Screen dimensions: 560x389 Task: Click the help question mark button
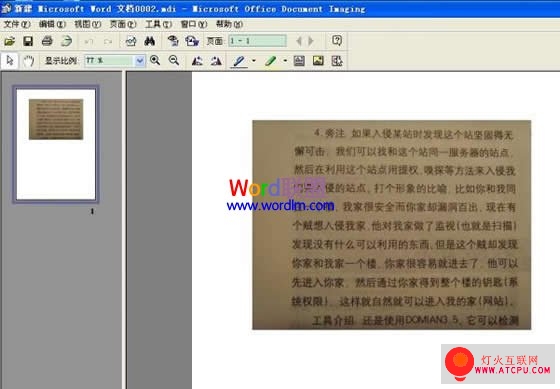point(336,41)
